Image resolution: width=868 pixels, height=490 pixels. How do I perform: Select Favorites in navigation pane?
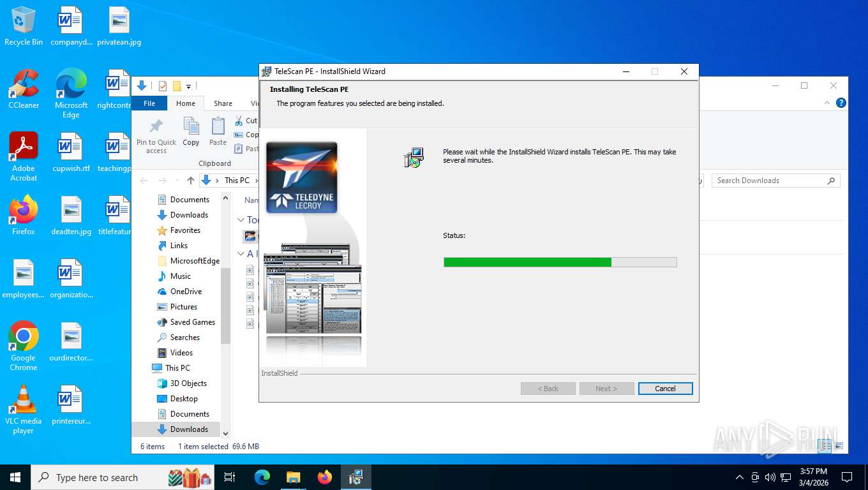point(185,230)
